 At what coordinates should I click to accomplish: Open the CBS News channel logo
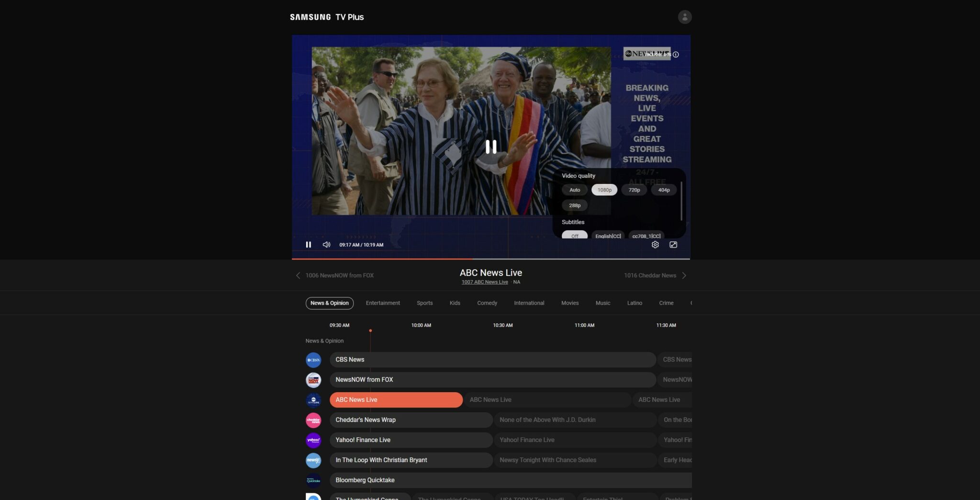pos(313,360)
